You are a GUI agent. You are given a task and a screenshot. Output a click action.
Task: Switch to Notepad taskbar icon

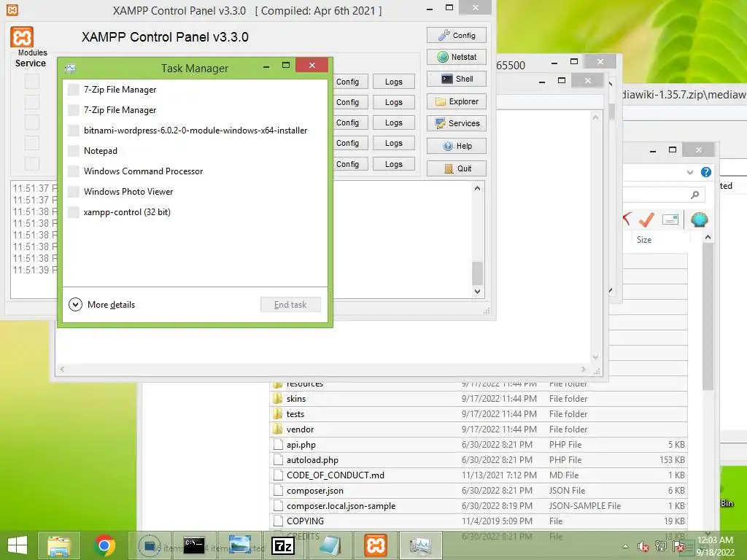(330, 545)
